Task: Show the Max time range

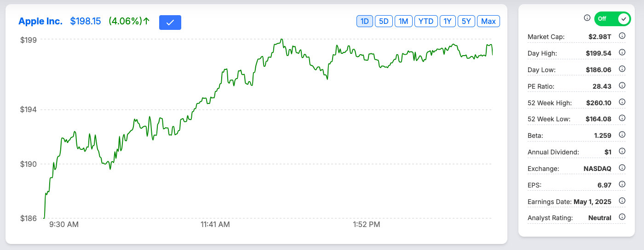Action: 489,21
